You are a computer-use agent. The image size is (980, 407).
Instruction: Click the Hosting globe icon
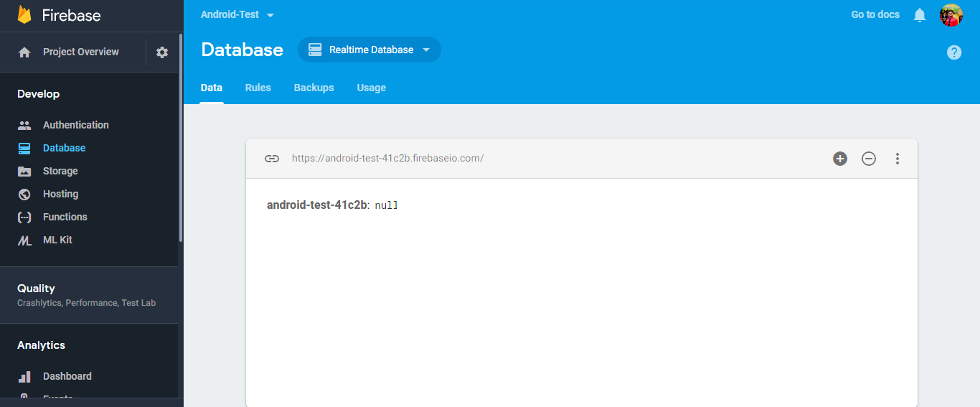(24, 194)
